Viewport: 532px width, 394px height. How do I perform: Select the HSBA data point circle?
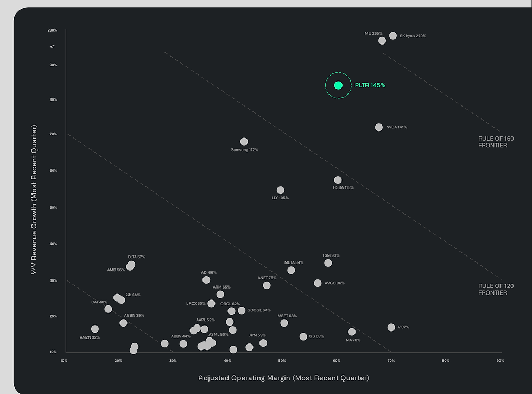338,180
